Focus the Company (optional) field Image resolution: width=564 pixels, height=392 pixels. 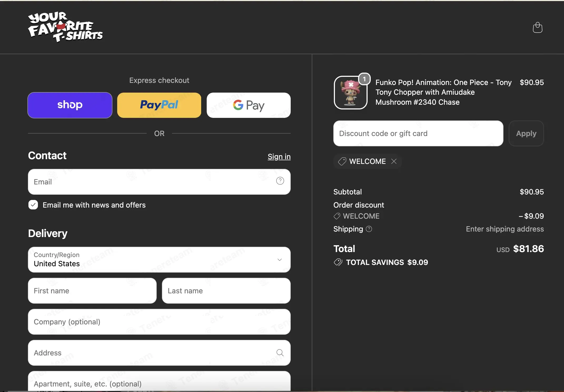(x=159, y=322)
